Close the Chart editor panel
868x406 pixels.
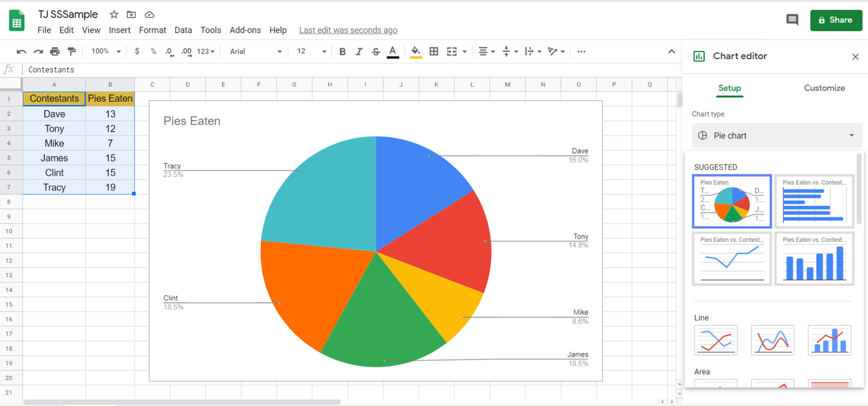(855, 57)
